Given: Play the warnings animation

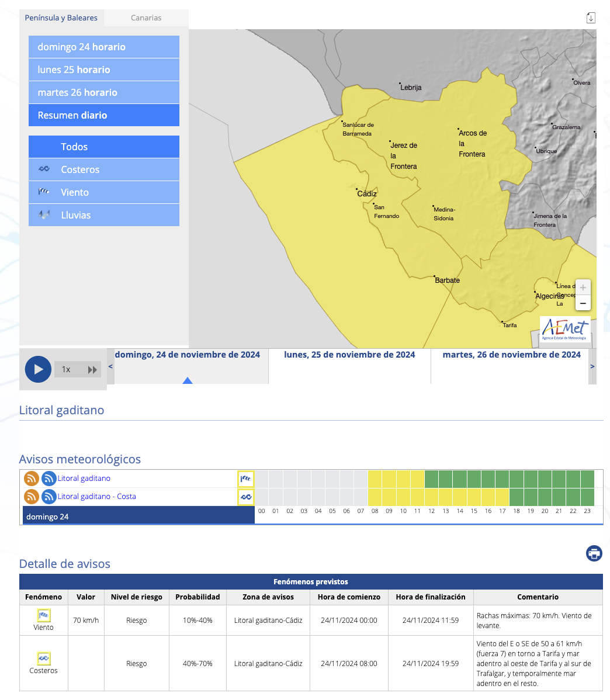Looking at the screenshot, I should tap(38, 369).
